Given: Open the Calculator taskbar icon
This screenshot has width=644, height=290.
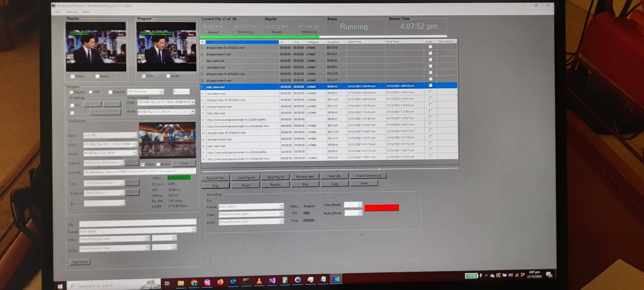Looking at the screenshot, I should coord(285,280).
